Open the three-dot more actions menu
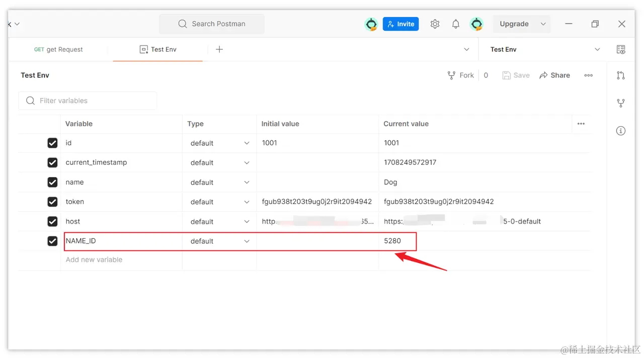 coord(588,75)
